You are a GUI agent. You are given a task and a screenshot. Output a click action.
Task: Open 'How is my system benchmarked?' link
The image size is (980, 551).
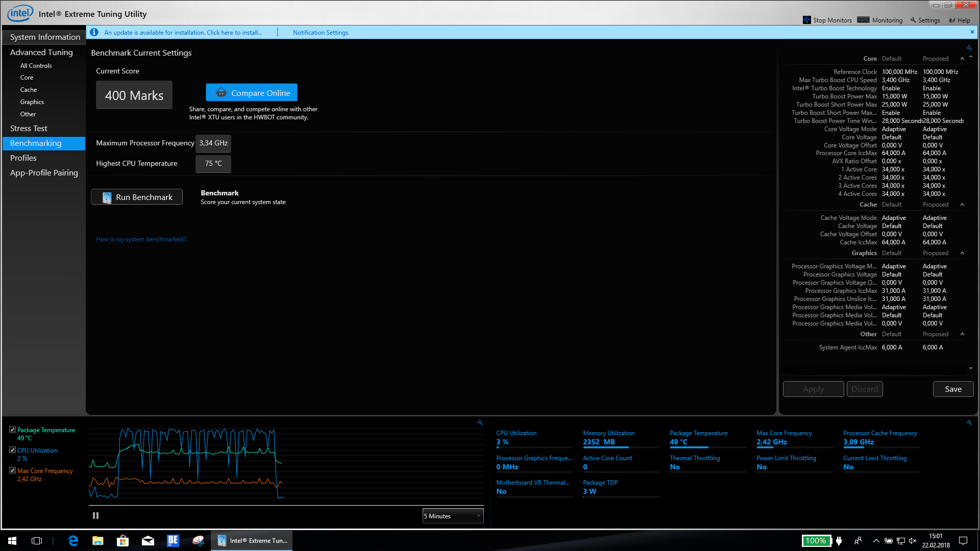[141, 239]
